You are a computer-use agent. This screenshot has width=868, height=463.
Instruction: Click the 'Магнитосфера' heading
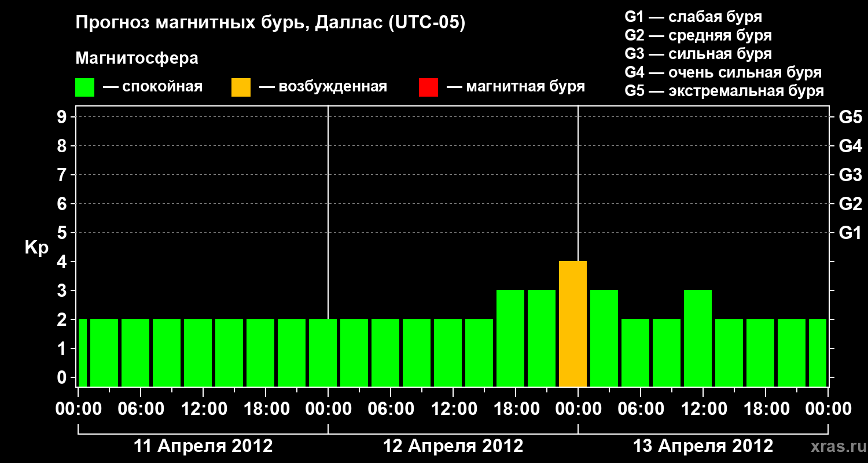click(137, 58)
